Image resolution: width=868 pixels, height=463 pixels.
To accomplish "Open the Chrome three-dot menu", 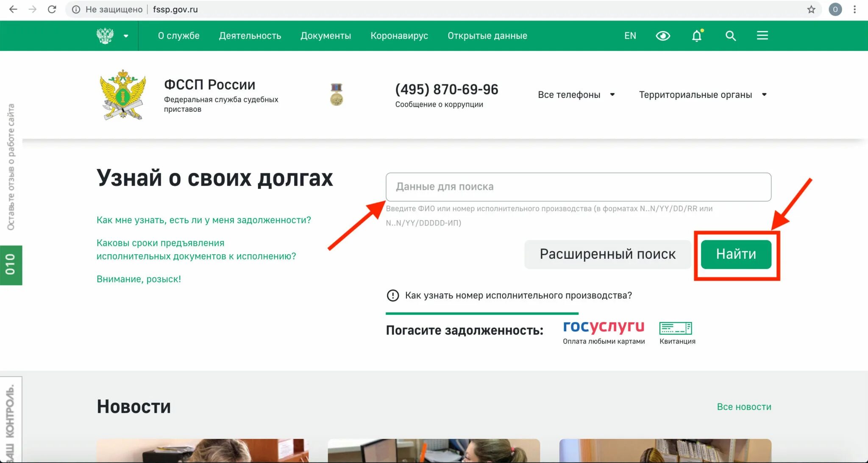I will coord(855,9).
